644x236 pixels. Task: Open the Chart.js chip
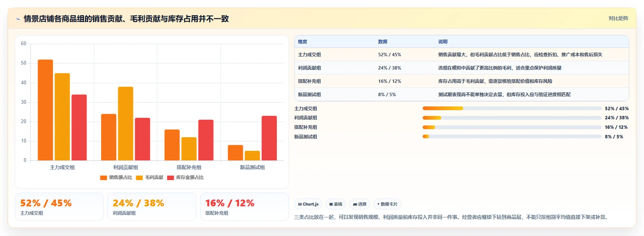coord(308,204)
